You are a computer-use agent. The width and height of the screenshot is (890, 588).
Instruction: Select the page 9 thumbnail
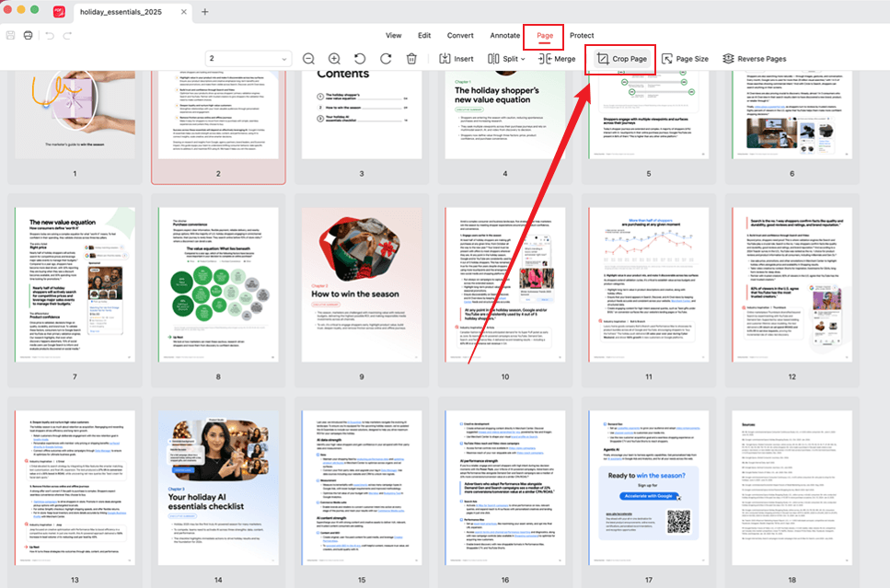coord(362,276)
